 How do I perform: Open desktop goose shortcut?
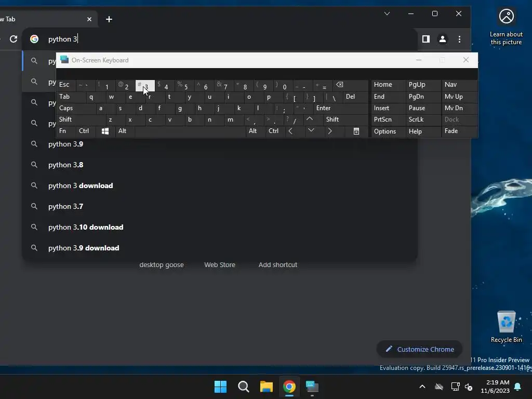click(162, 264)
